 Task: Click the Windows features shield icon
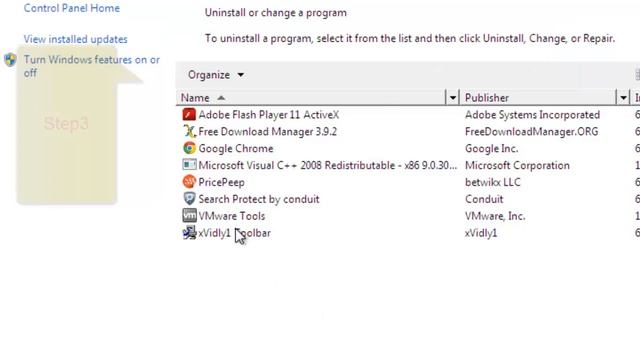coord(10,60)
